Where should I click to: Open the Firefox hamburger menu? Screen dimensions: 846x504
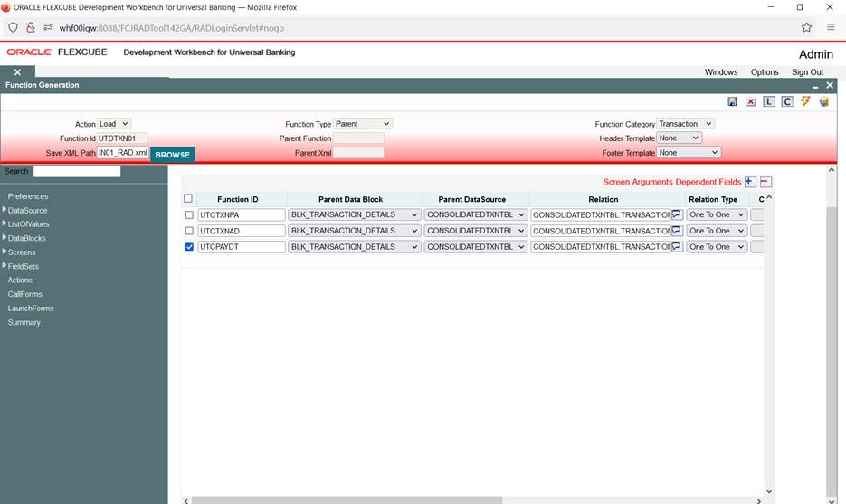coord(831,27)
